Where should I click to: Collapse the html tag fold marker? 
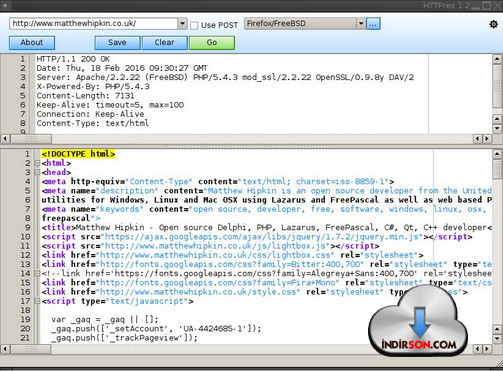(37, 163)
